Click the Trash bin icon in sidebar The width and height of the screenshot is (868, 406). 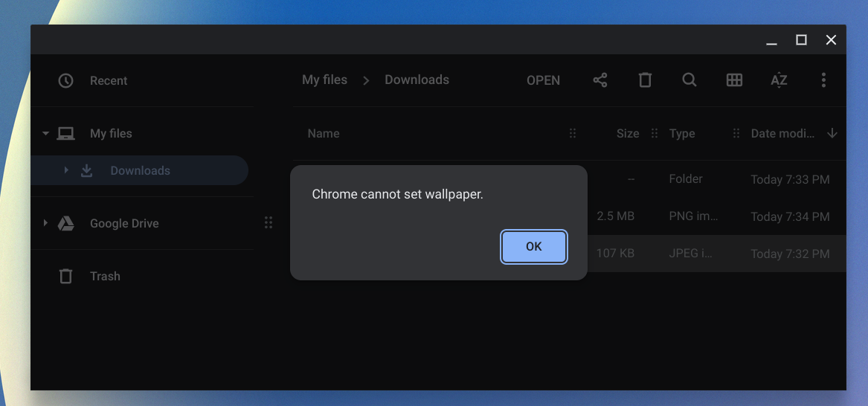pos(65,276)
